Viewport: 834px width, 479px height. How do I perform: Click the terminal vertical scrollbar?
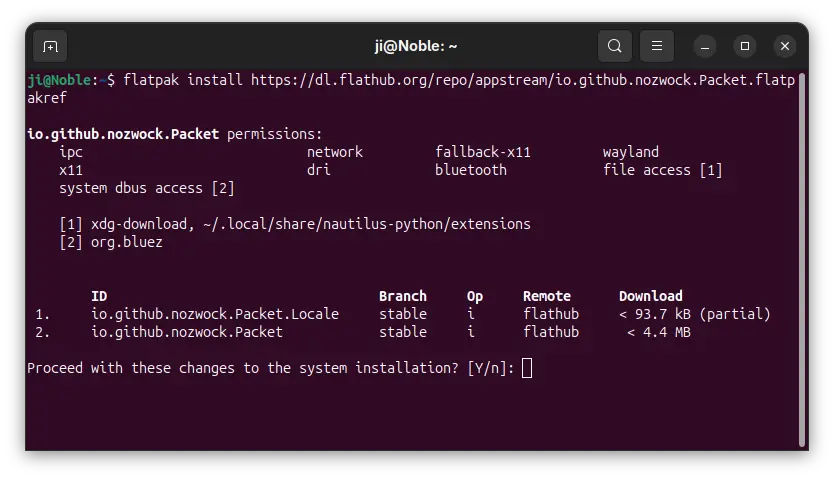[802, 260]
